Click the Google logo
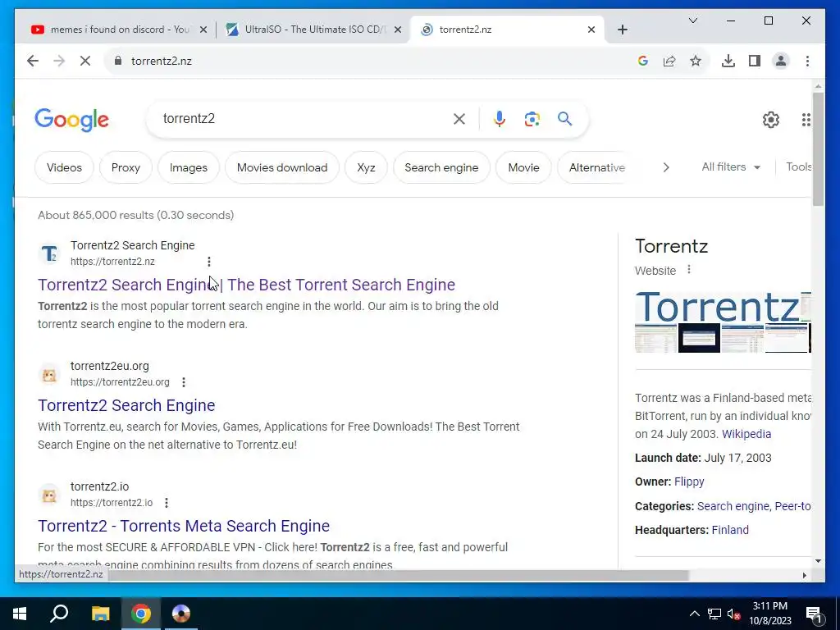This screenshot has width=840, height=630. tap(72, 120)
